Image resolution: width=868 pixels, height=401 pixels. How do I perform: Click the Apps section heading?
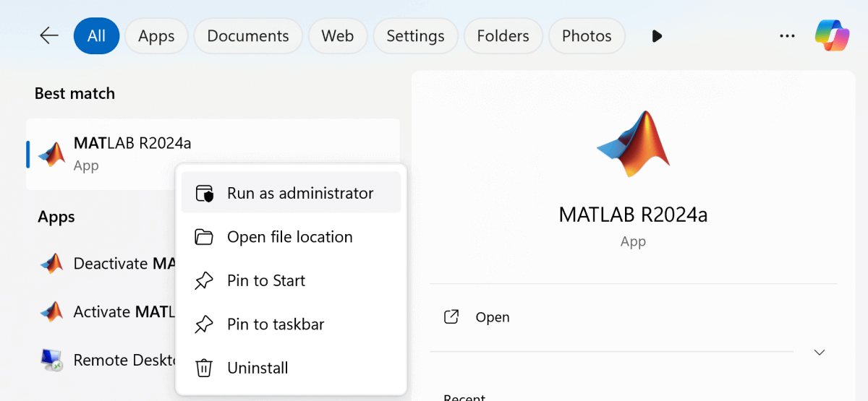(x=56, y=217)
